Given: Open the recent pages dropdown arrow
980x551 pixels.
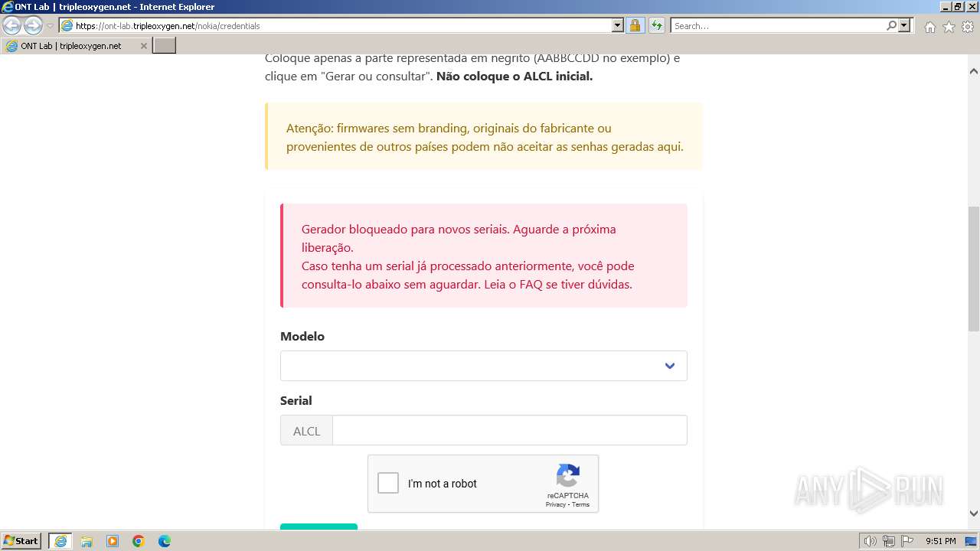Looking at the screenshot, I should tap(51, 26).
